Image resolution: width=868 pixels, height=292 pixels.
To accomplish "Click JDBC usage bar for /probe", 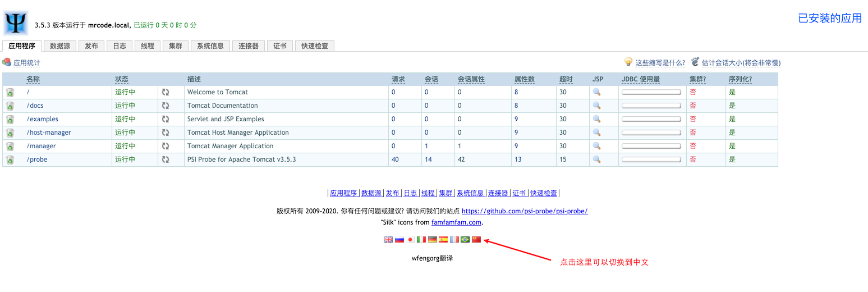I will pyautogui.click(x=651, y=159).
